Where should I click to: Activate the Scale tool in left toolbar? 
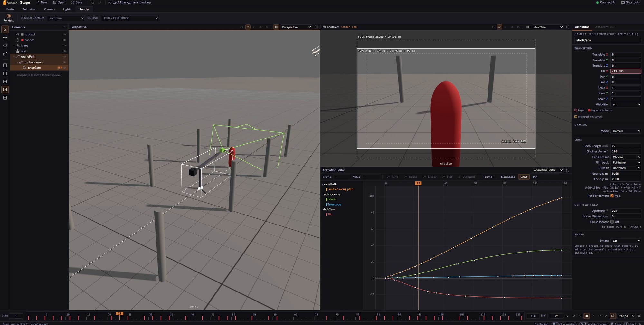(5, 54)
